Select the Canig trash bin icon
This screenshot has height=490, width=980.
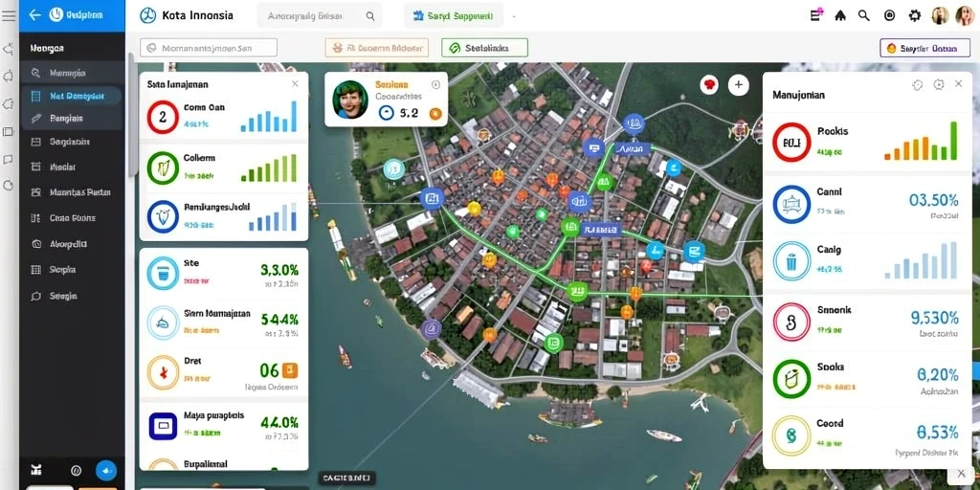pos(791,260)
